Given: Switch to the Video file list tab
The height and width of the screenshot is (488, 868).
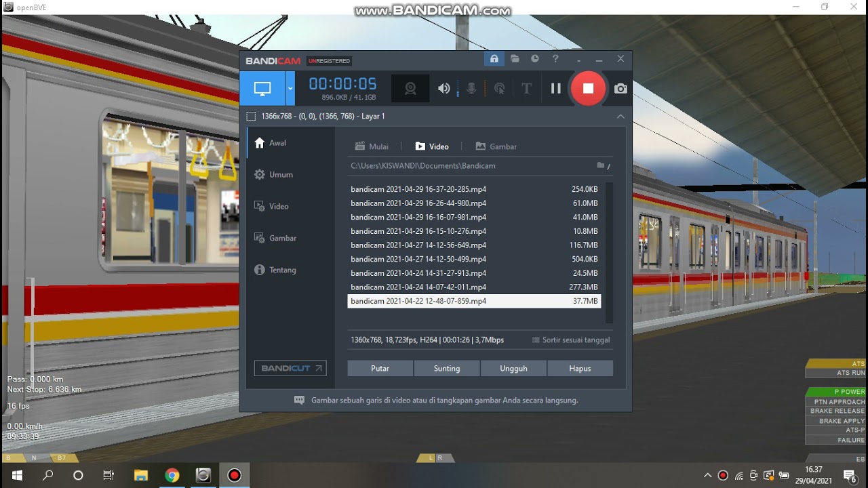Looking at the screenshot, I should coord(432,146).
